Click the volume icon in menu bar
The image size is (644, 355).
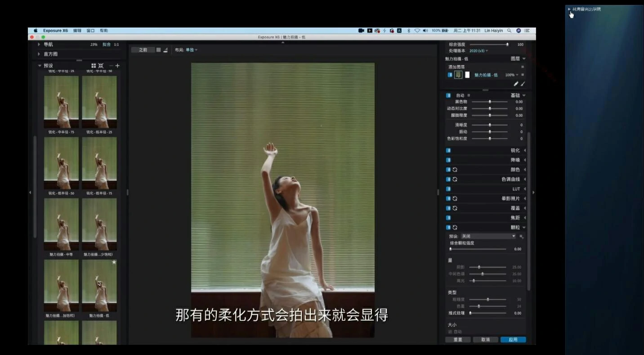tap(425, 31)
